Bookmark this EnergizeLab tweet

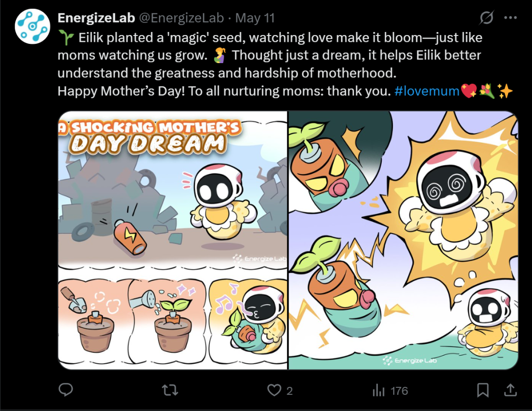click(483, 390)
